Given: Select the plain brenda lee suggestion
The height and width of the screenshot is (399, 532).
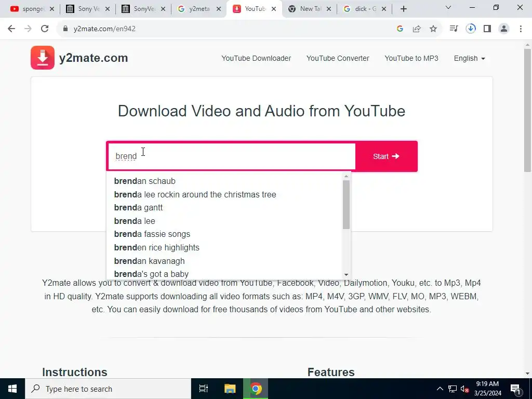Looking at the screenshot, I should point(135,221).
